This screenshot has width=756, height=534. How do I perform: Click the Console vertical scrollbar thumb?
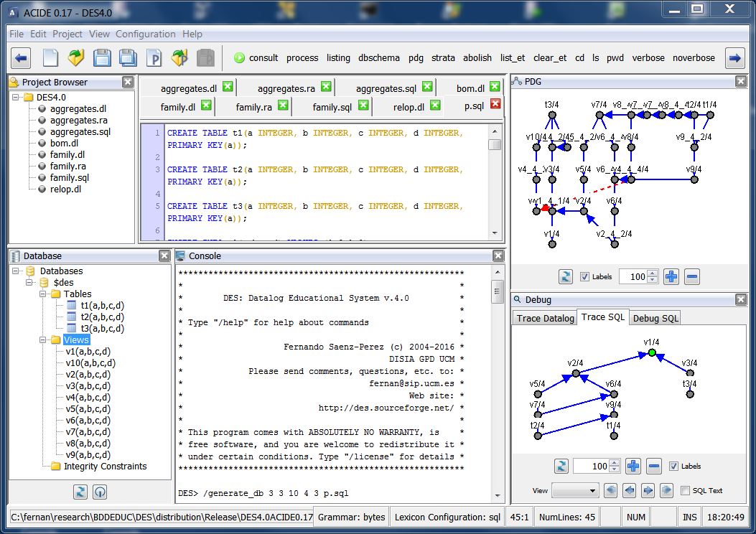click(x=497, y=291)
